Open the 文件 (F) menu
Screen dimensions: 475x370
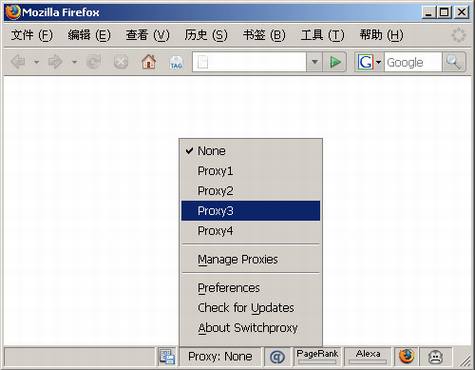32,35
